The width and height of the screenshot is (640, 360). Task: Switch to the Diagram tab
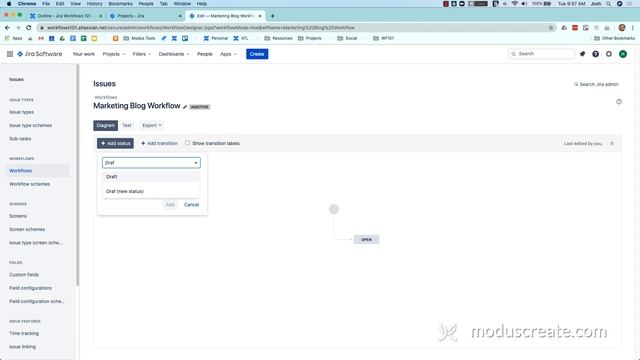pos(105,125)
